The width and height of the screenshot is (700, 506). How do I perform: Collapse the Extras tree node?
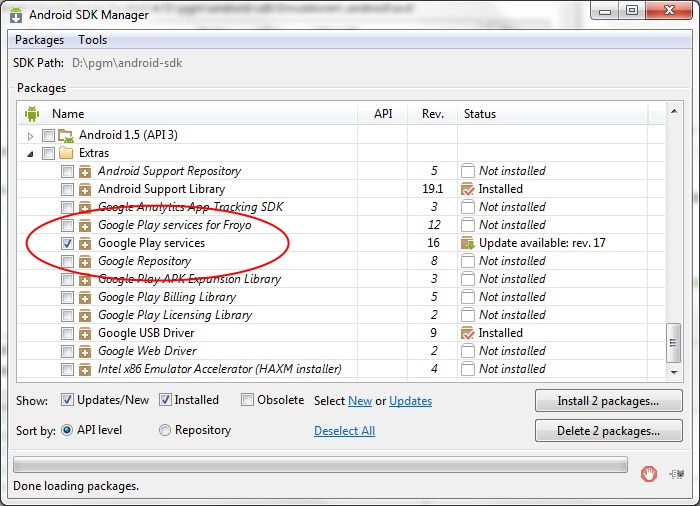click(30, 153)
